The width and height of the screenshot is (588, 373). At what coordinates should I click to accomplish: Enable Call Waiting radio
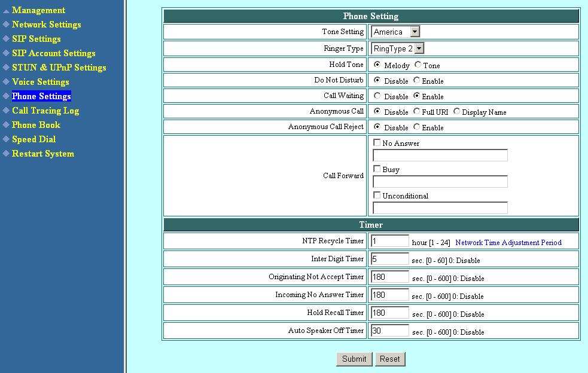click(416, 96)
